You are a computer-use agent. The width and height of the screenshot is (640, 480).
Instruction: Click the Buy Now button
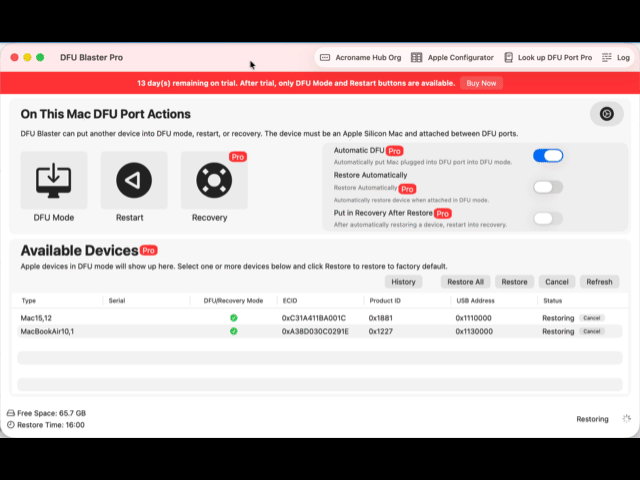click(x=482, y=83)
